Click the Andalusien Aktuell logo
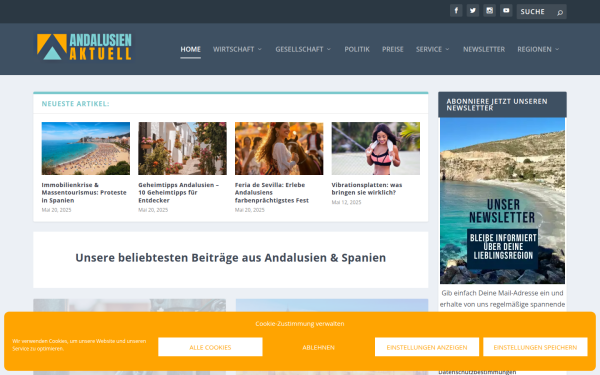 coord(84,47)
